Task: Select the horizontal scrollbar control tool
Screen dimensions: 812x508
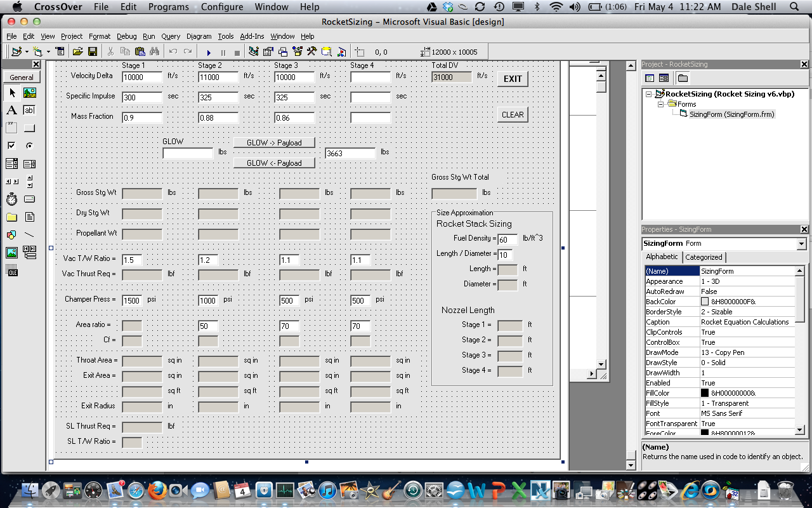Action: tap(12, 182)
